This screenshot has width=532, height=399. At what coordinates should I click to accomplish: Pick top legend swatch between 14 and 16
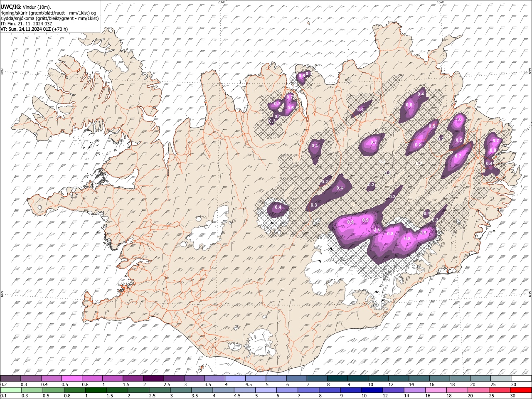click(x=419, y=378)
